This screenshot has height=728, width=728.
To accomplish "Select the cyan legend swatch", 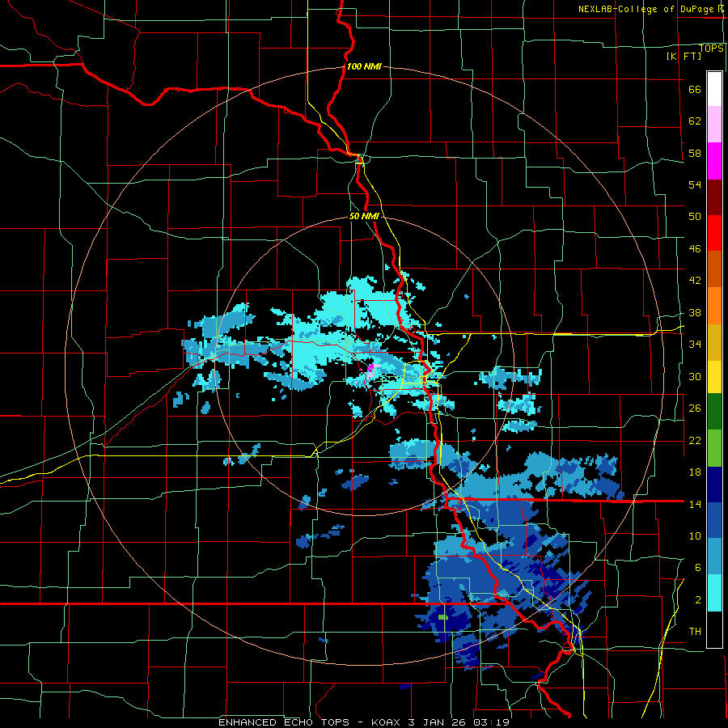I will pos(714,593).
